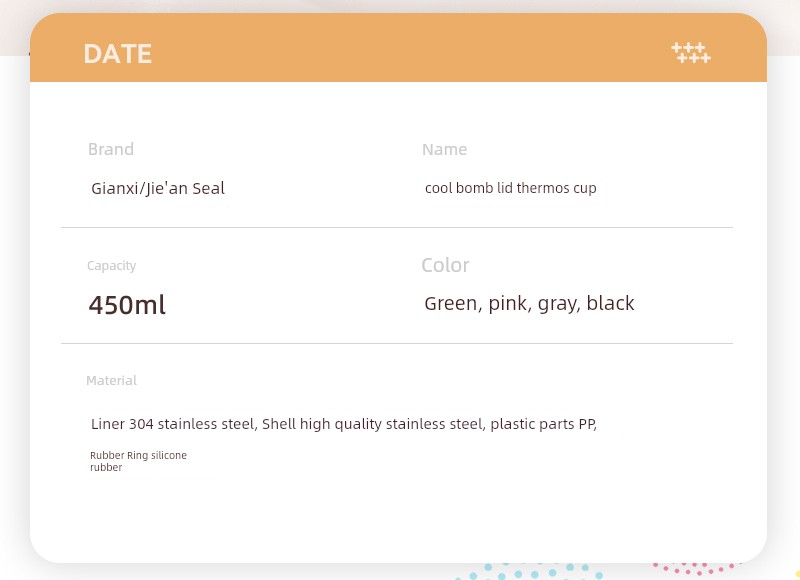
Task: Click the divider line below Capacity row
Action: pos(397,343)
